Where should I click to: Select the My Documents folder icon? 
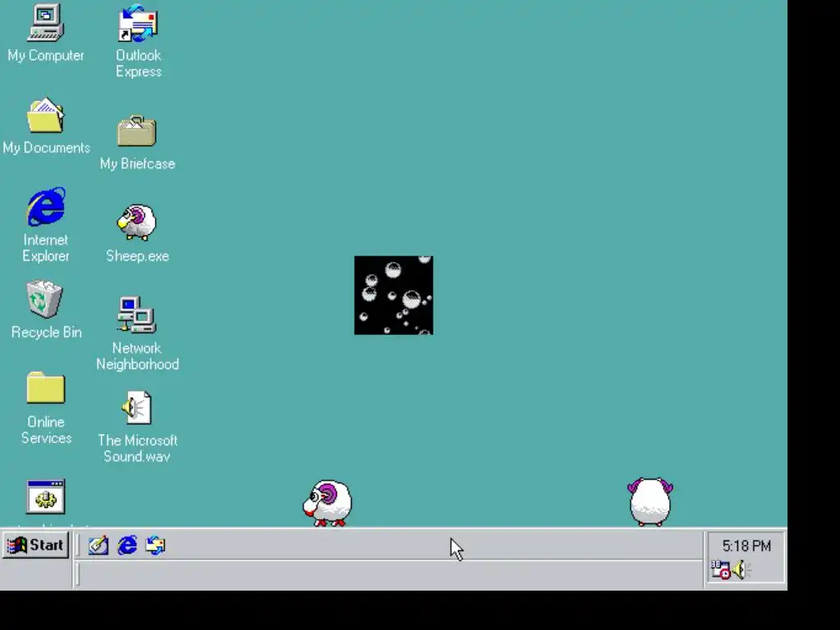click(46, 115)
